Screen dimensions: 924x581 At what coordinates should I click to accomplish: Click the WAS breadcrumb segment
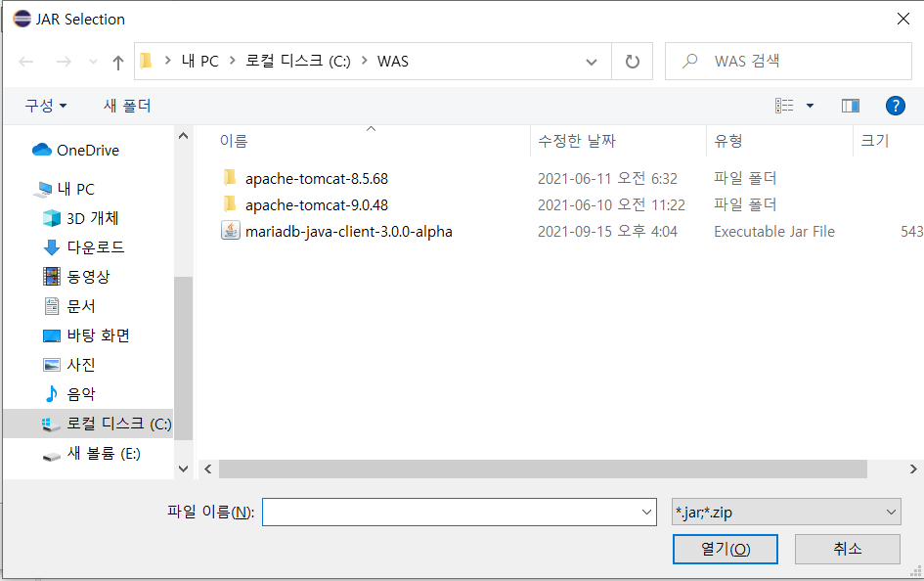pos(393,62)
